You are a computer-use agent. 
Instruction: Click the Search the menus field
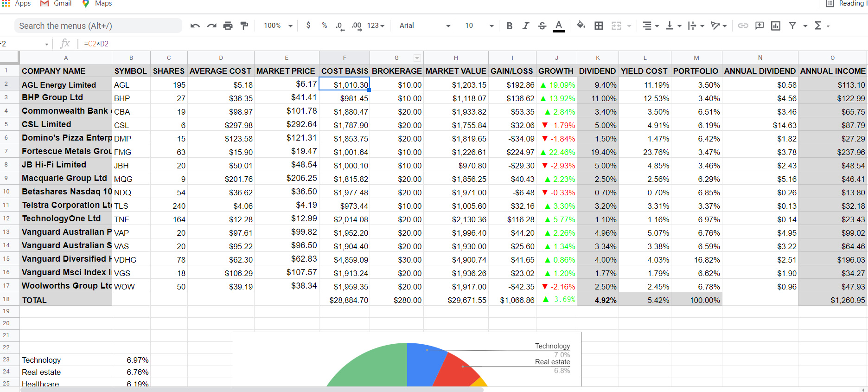(98, 26)
